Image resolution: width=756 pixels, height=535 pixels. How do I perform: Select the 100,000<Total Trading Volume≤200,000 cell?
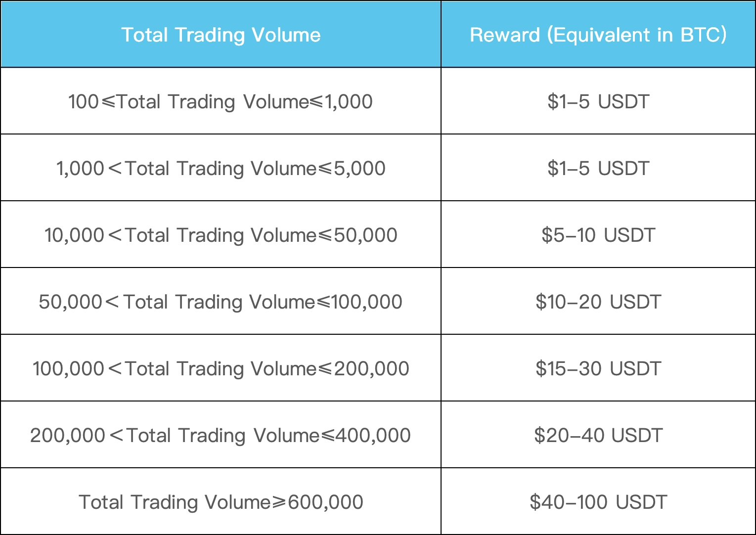221,368
